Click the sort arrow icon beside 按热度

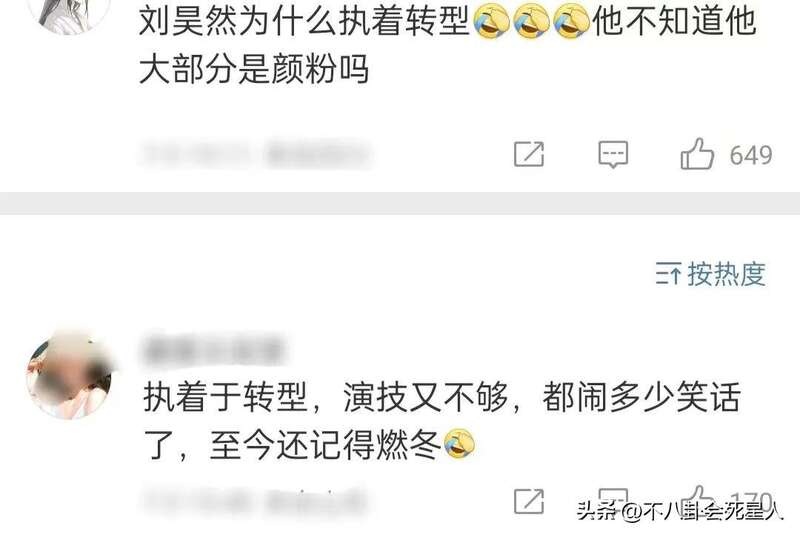(x=668, y=274)
